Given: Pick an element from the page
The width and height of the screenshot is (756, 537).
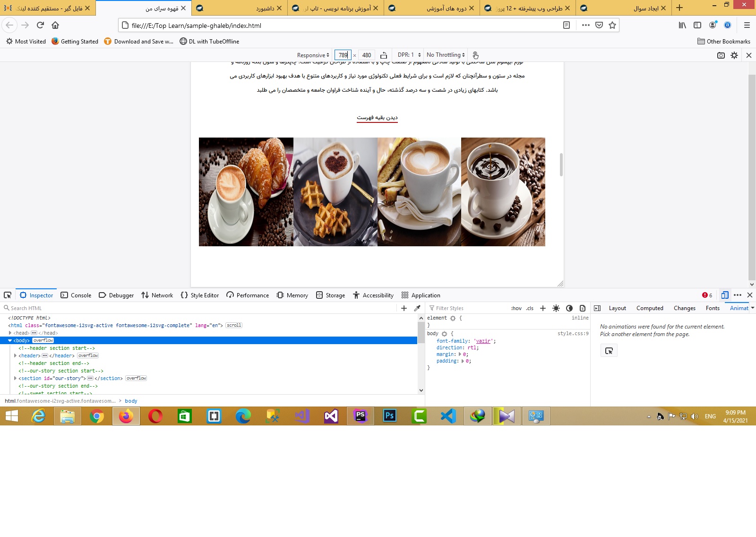Looking at the screenshot, I should click(x=8, y=295).
